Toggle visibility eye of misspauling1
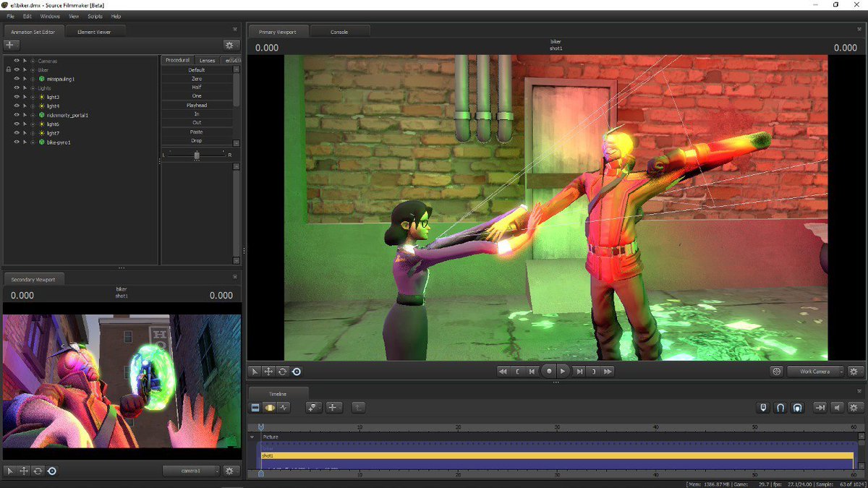868x488 pixels. click(17, 79)
